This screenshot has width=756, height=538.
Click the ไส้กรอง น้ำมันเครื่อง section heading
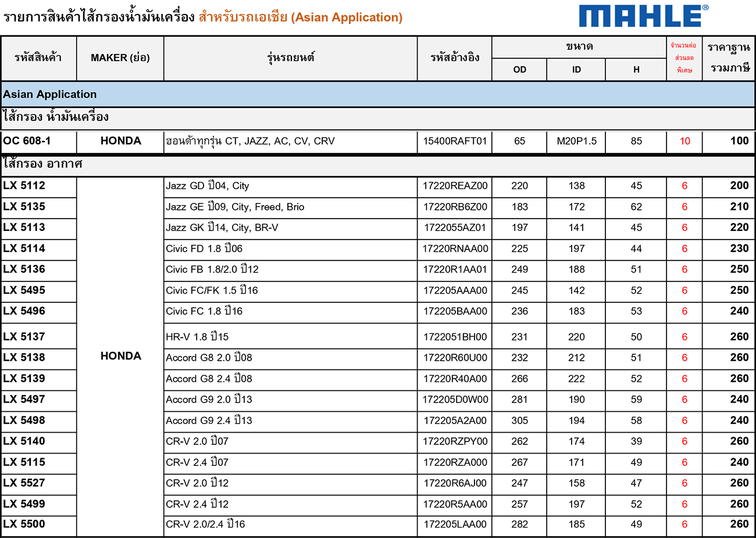click(56, 117)
